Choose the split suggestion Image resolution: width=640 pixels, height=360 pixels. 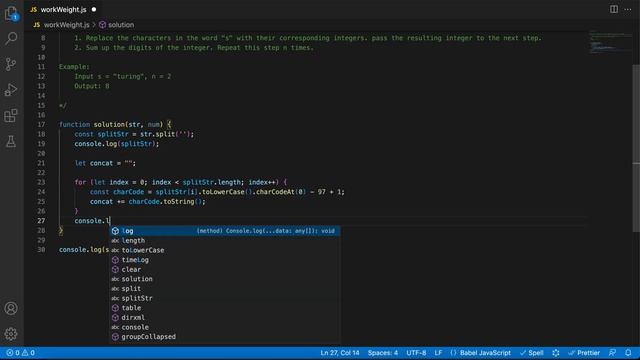pyautogui.click(x=225, y=289)
